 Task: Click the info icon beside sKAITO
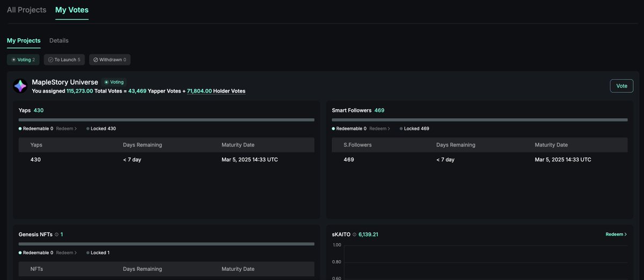point(354,234)
